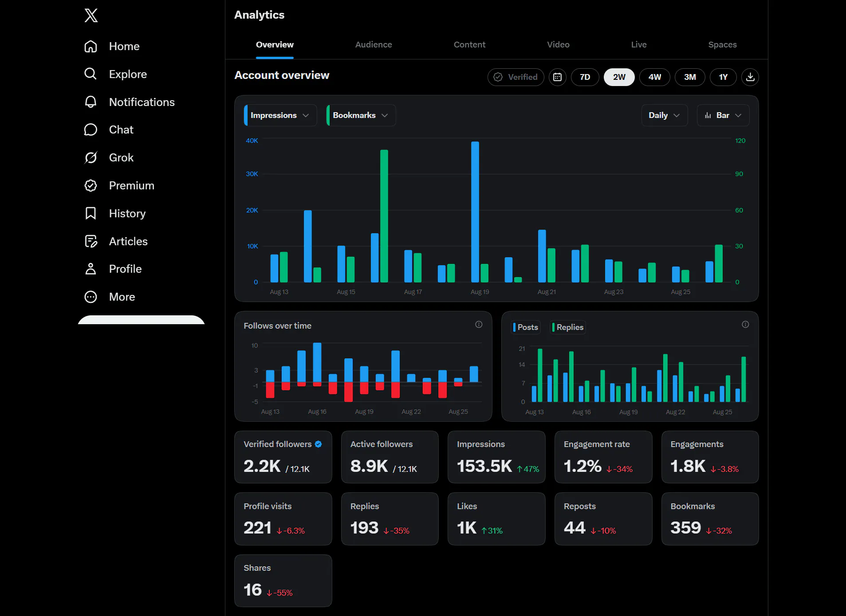Image resolution: width=846 pixels, height=616 pixels.
Task: Click the Chat bubble icon
Action: (91, 129)
